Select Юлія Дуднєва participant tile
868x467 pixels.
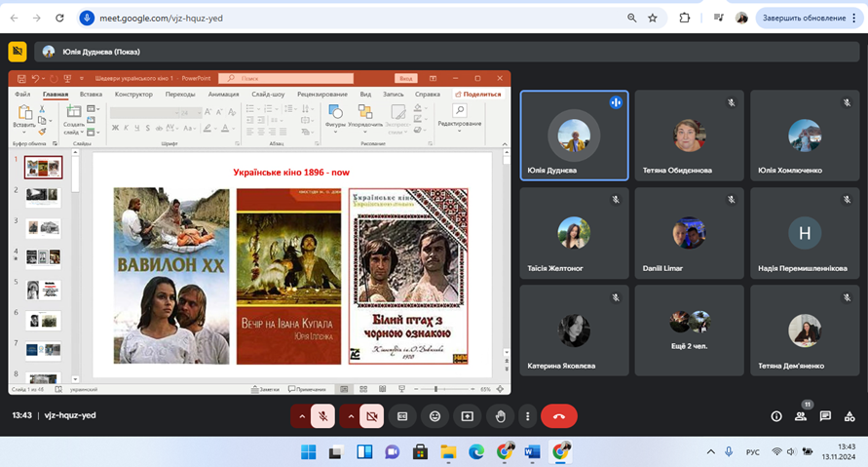[x=574, y=136]
